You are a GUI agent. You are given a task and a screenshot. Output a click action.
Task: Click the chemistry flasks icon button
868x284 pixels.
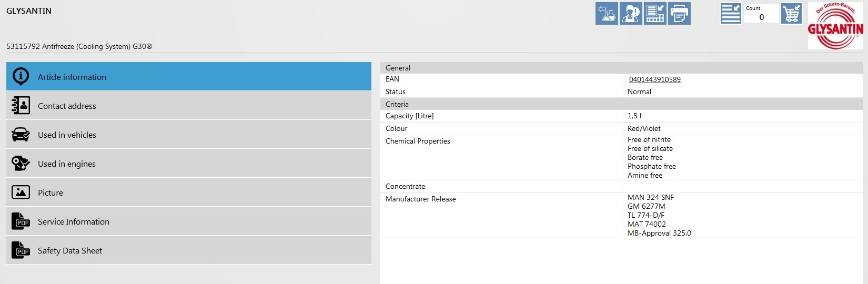tap(607, 13)
